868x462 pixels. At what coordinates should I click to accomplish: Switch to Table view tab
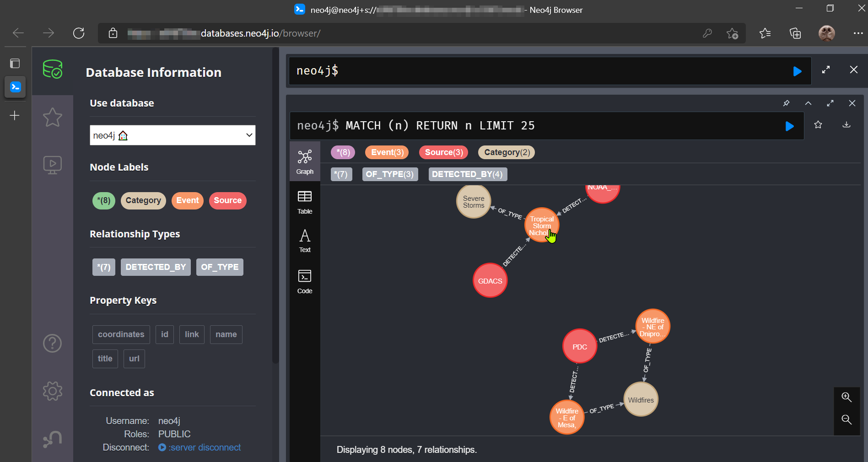305,202
